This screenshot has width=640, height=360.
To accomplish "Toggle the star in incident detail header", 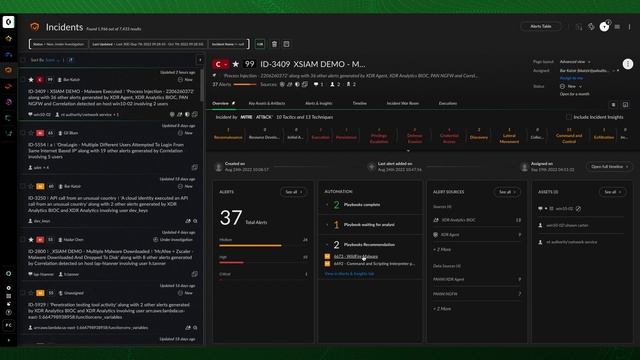I will tap(236, 64).
